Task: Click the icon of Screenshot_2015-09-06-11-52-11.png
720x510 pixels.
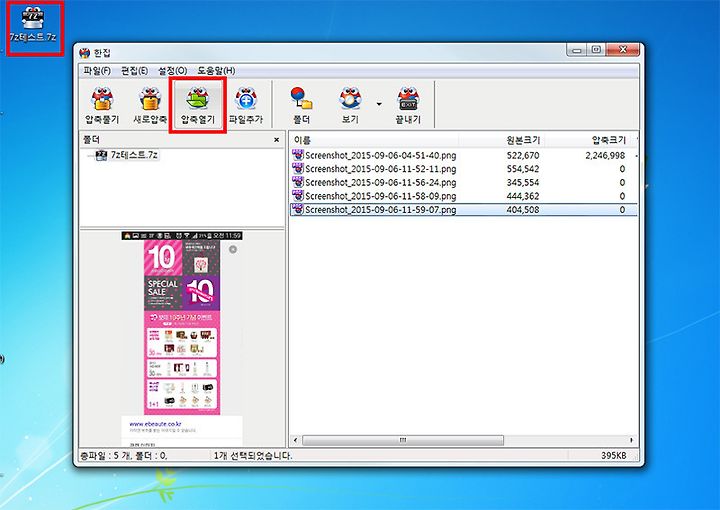Action: [x=298, y=168]
